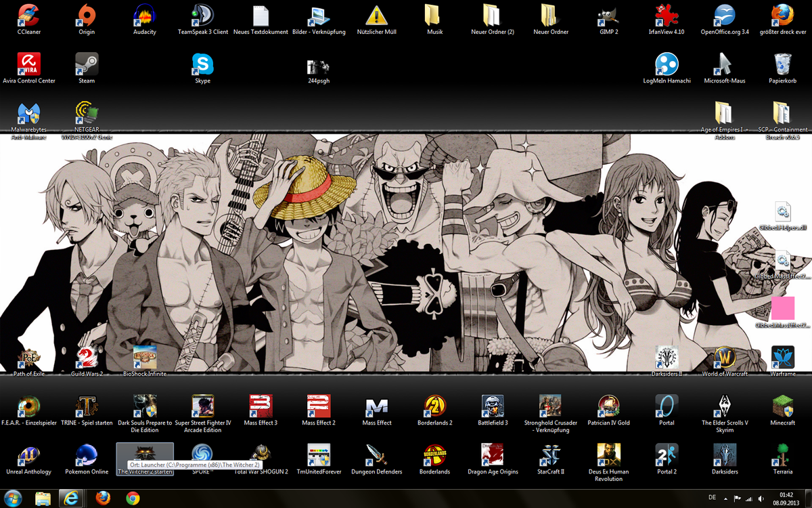Viewport: 812px width, 508px height.
Task: Open the Audacity shortcut
Action: tap(145, 15)
